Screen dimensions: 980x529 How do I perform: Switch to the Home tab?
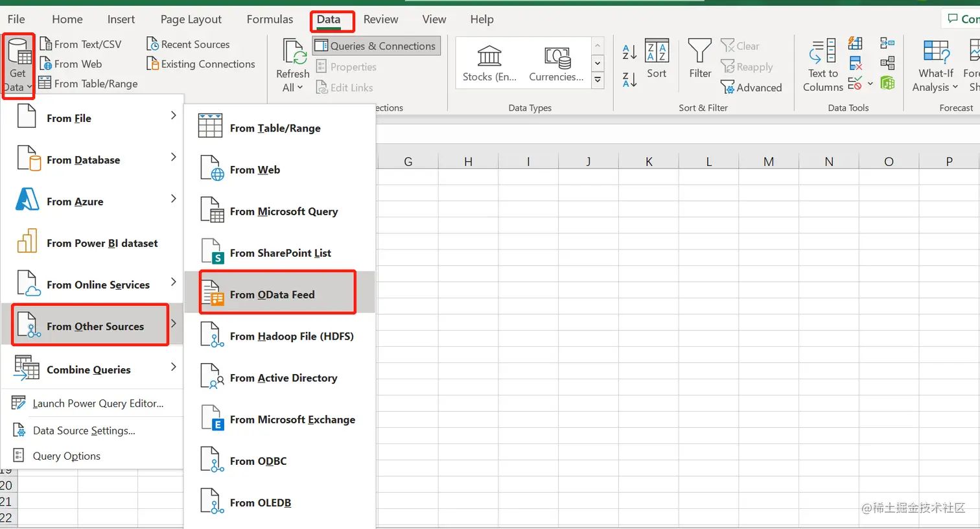(x=67, y=19)
